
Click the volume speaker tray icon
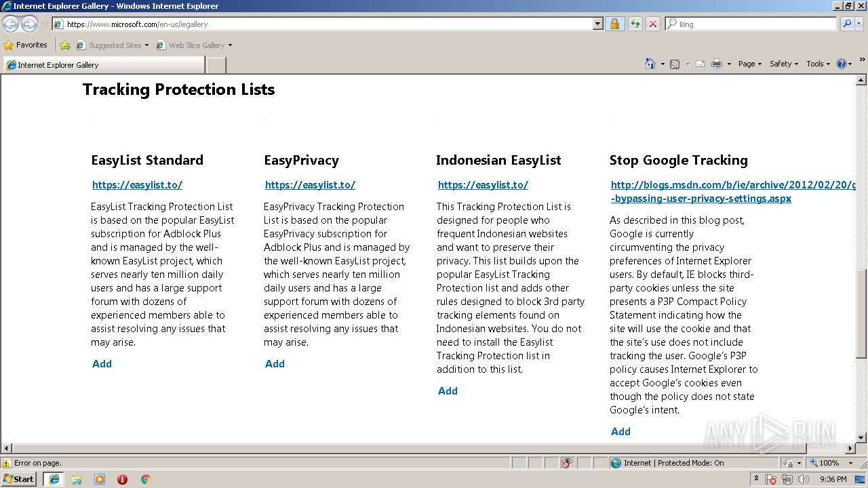coord(804,479)
